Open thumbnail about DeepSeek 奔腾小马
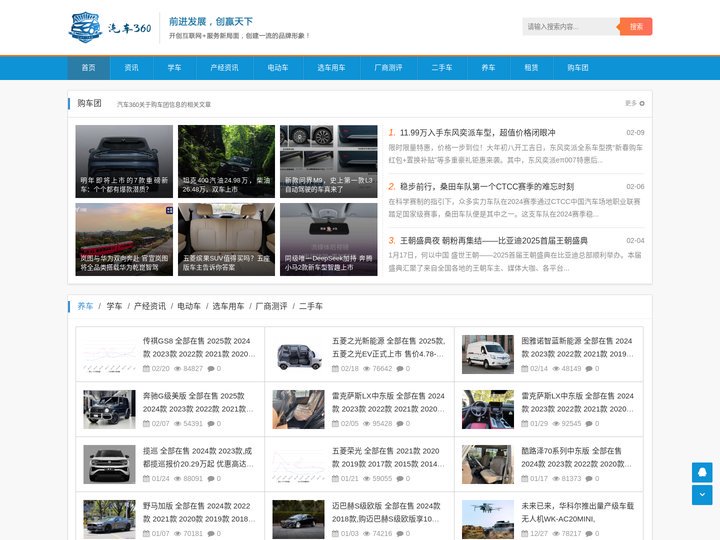Viewport: 720px width, 540px height. tap(329, 239)
